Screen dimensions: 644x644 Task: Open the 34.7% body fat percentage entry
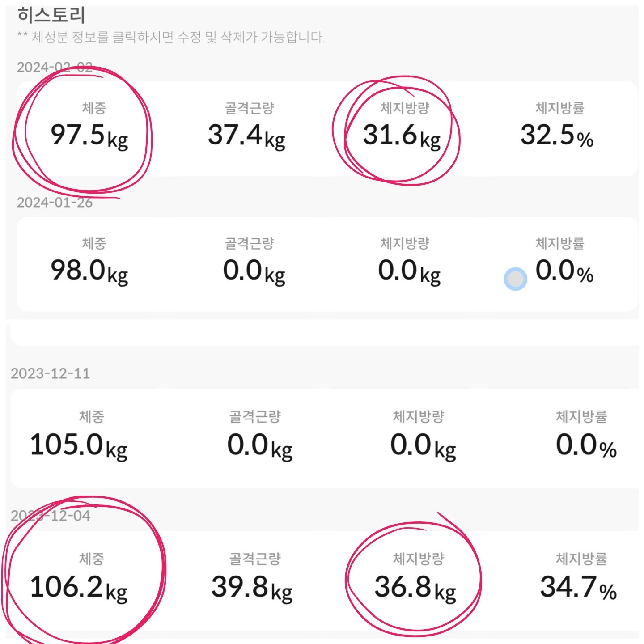point(578,587)
